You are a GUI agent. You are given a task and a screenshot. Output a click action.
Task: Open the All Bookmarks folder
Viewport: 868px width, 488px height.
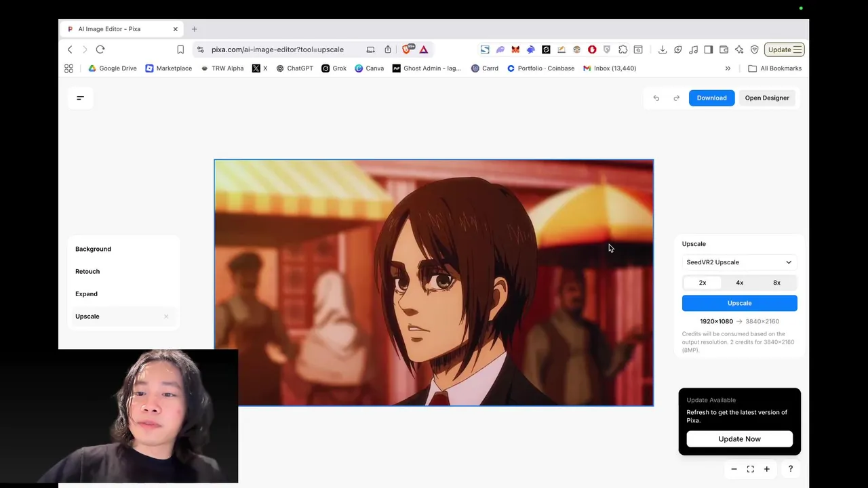(x=774, y=68)
